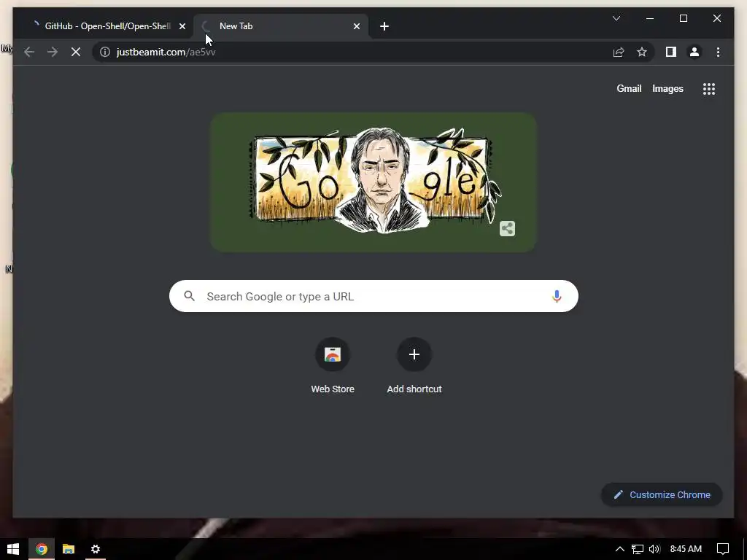The width and height of the screenshot is (747, 560).
Task: Stop loading the page with the X button
Action: point(76,52)
